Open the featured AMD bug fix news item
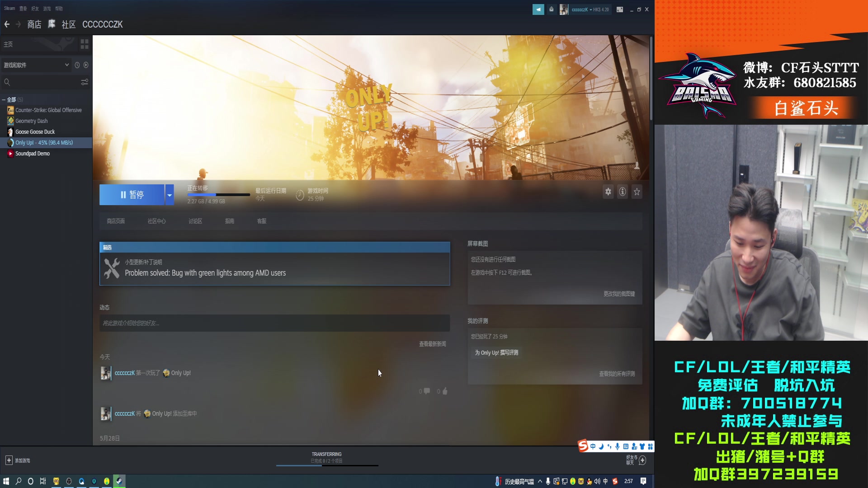Image resolution: width=868 pixels, height=488 pixels. 275,264
